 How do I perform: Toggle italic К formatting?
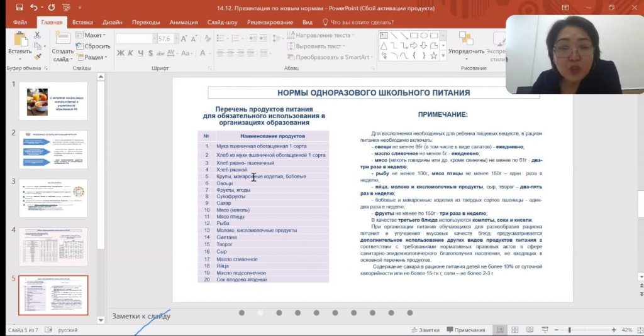tap(131, 53)
